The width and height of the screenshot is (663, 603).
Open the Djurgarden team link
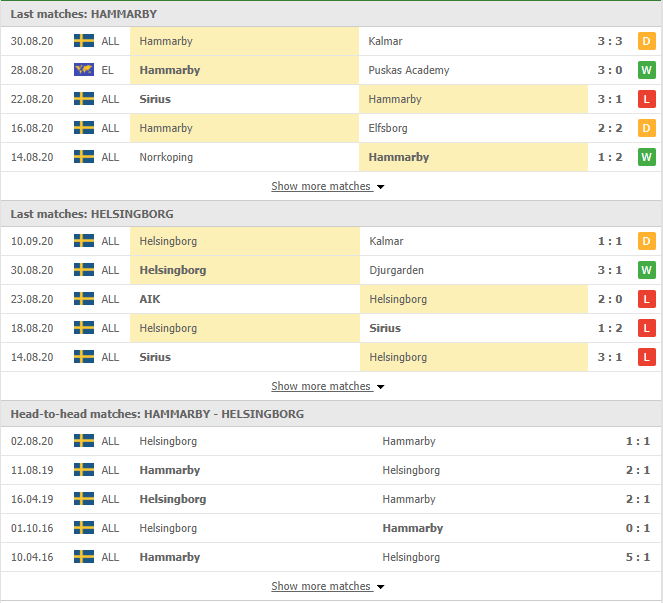(x=397, y=270)
